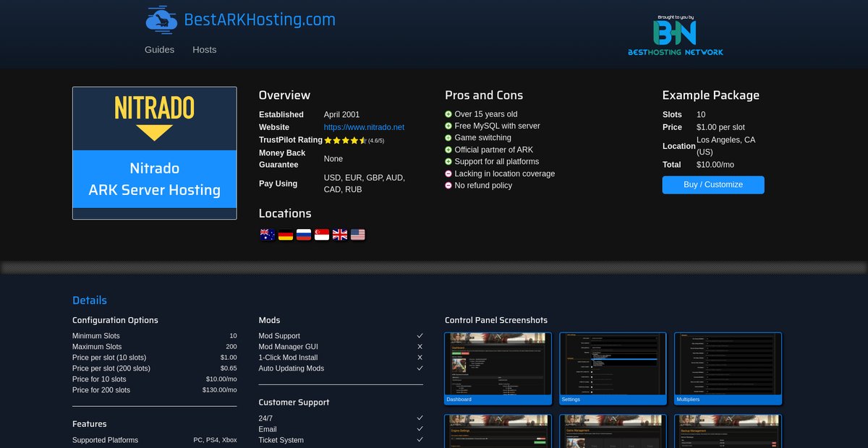The image size is (868, 448).
Task: Click the Money Back Guarantee label
Action: click(282, 159)
